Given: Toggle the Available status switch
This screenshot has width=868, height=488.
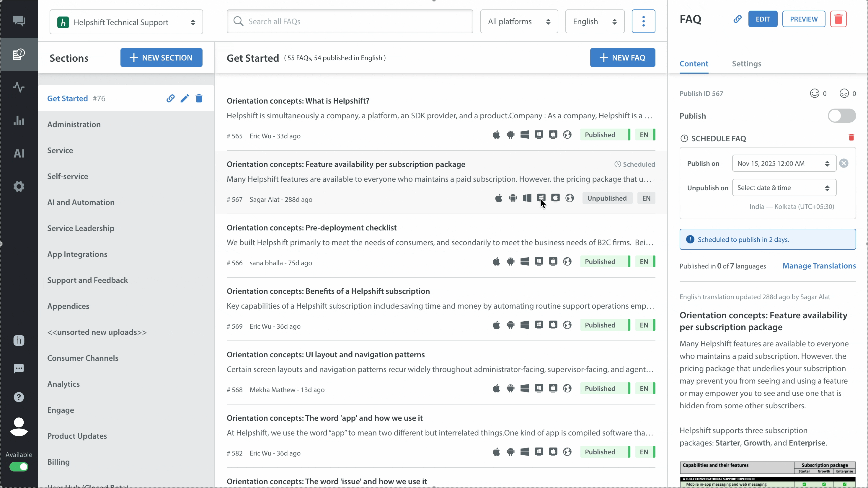Looking at the screenshot, I should (19, 467).
